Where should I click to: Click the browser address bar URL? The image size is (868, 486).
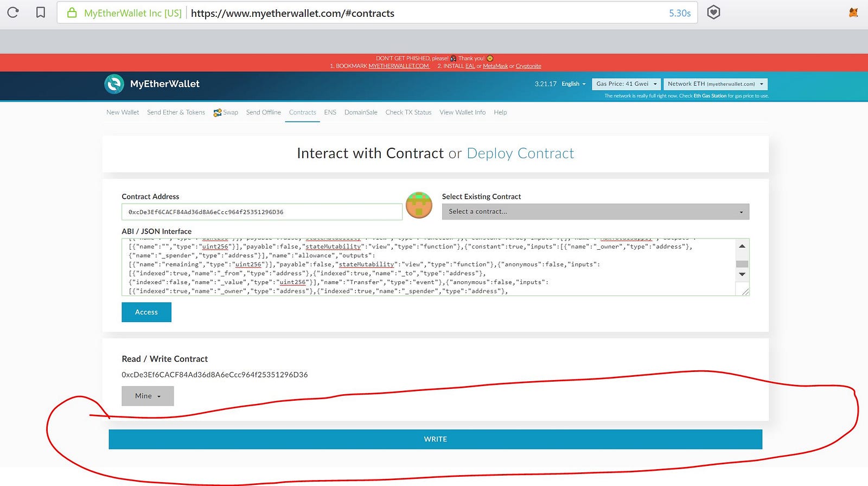click(292, 13)
